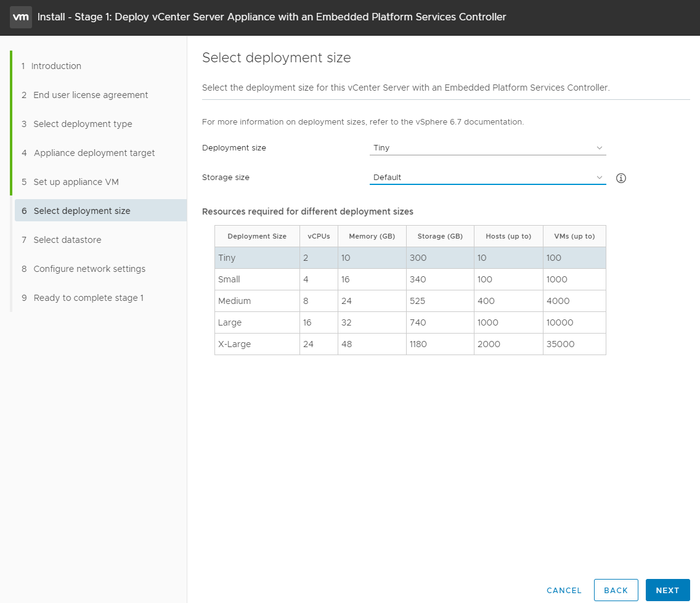Viewport: 700px width, 603px height.
Task: Click the Memory (GB) column header
Action: (372, 236)
